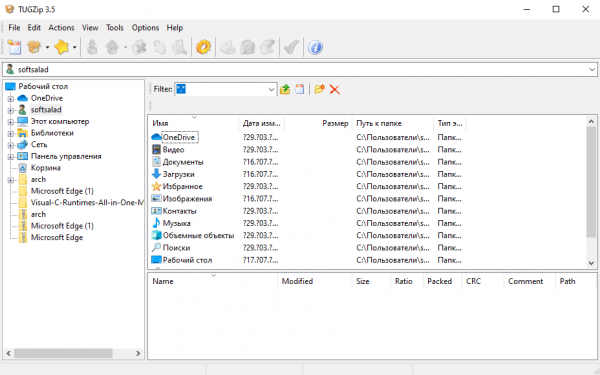Open the Edit menu
600x375 pixels.
click(34, 28)
